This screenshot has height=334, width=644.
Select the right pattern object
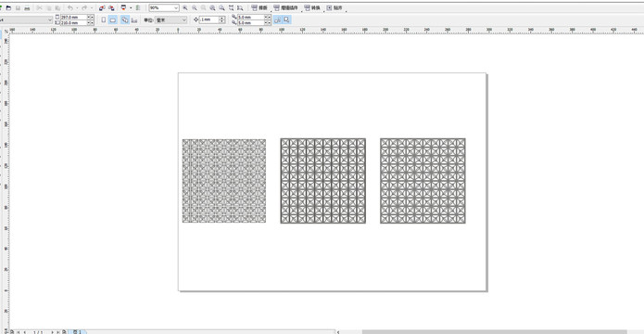[x=423, y=181]
